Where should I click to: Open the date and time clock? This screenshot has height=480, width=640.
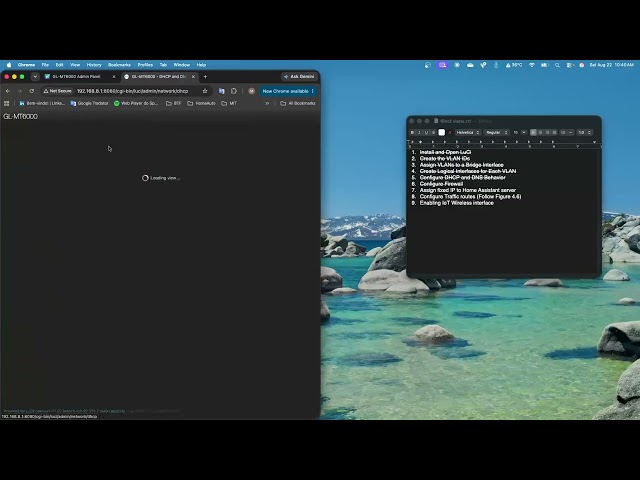(x=611, y=65)
